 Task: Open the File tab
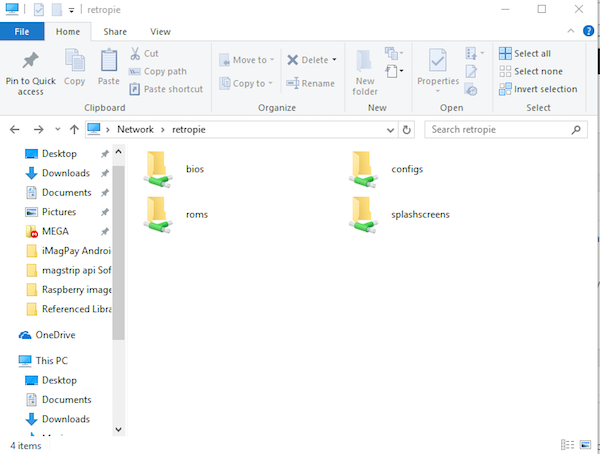pyautogui.click(x=22, y=32)
